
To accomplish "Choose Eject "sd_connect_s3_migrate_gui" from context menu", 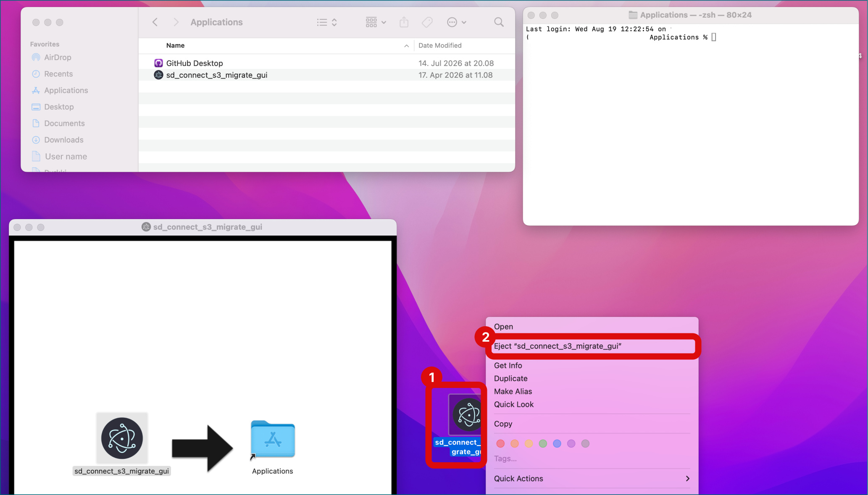I will tap(592, 346).
